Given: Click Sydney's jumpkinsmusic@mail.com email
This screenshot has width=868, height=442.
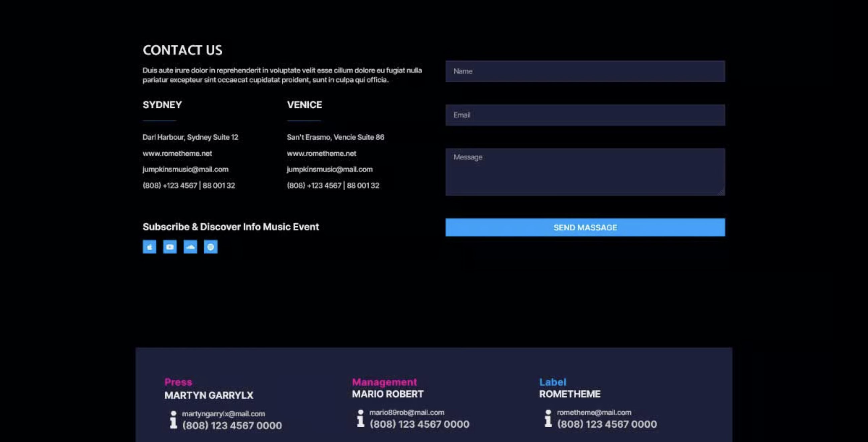Looking at the screenshot, I should (185, 169).
